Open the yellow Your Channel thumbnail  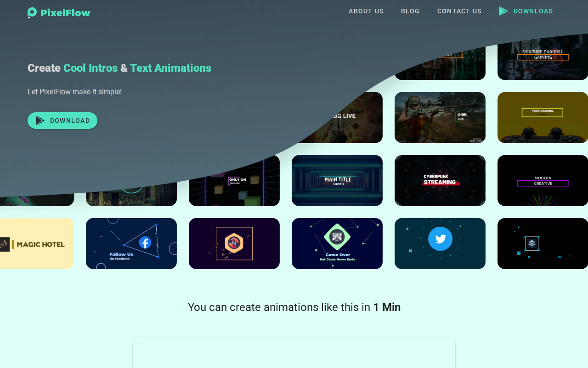click(x=543, y=117)
